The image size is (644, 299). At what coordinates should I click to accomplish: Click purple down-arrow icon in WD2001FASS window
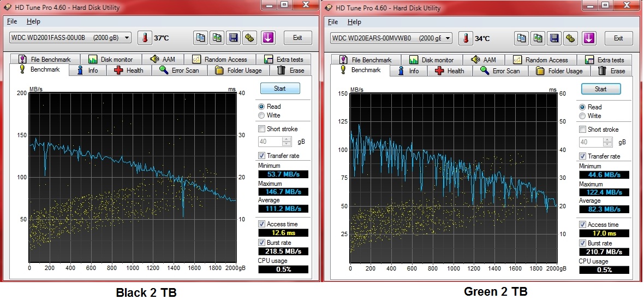[x=268, y=38]
